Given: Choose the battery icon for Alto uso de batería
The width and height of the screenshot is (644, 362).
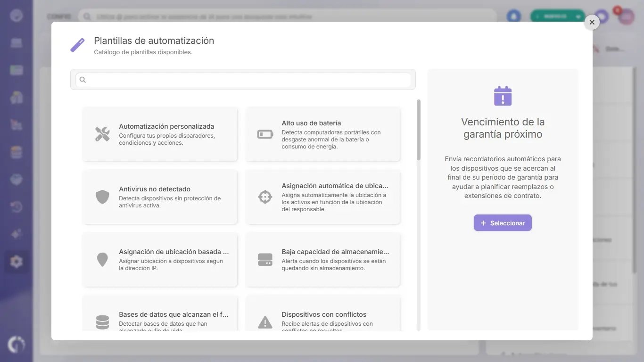Looking at the screenshot, I should point(265,134).
